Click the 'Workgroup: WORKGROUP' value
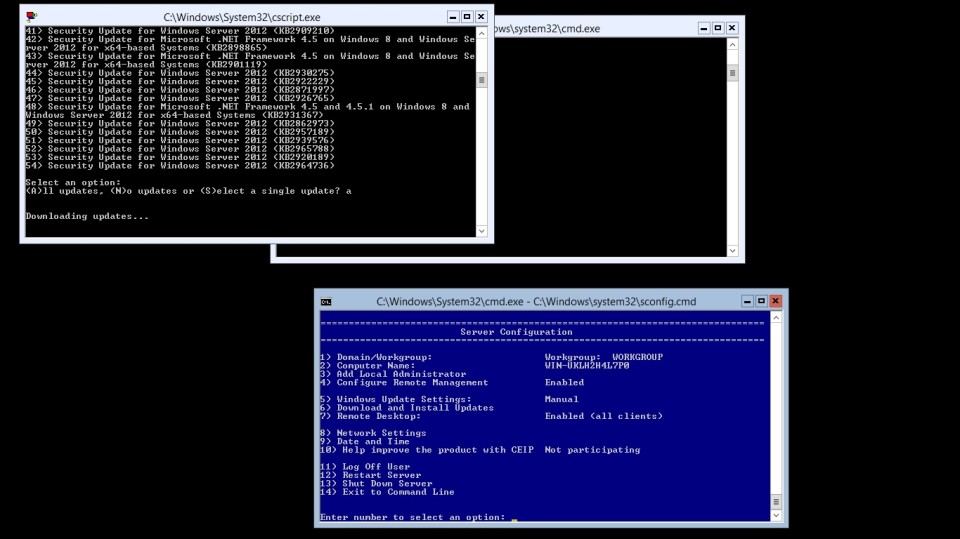Viewport: 960px width, 539px height. click(604, 357)
